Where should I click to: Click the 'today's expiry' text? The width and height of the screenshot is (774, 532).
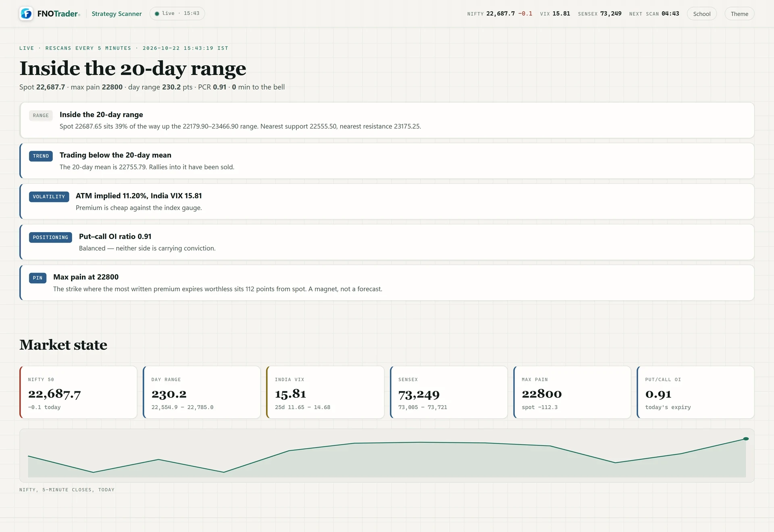point(668,407)
